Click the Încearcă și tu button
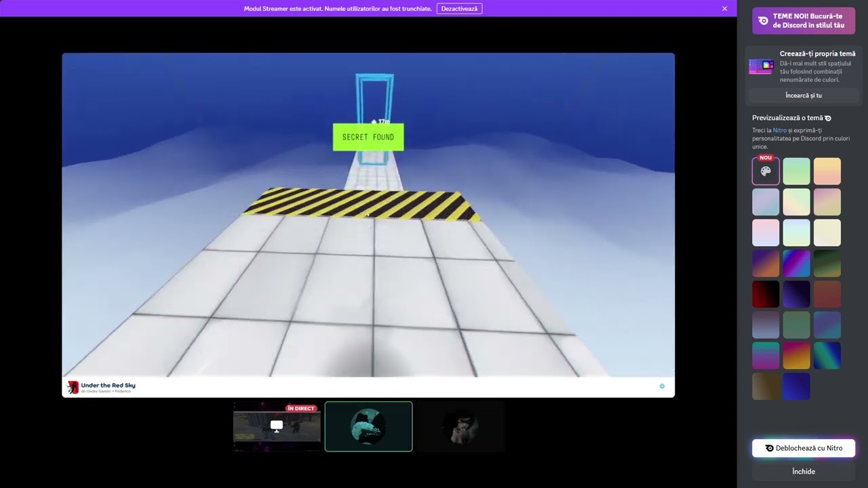868x488 pixels. (804, 96)
